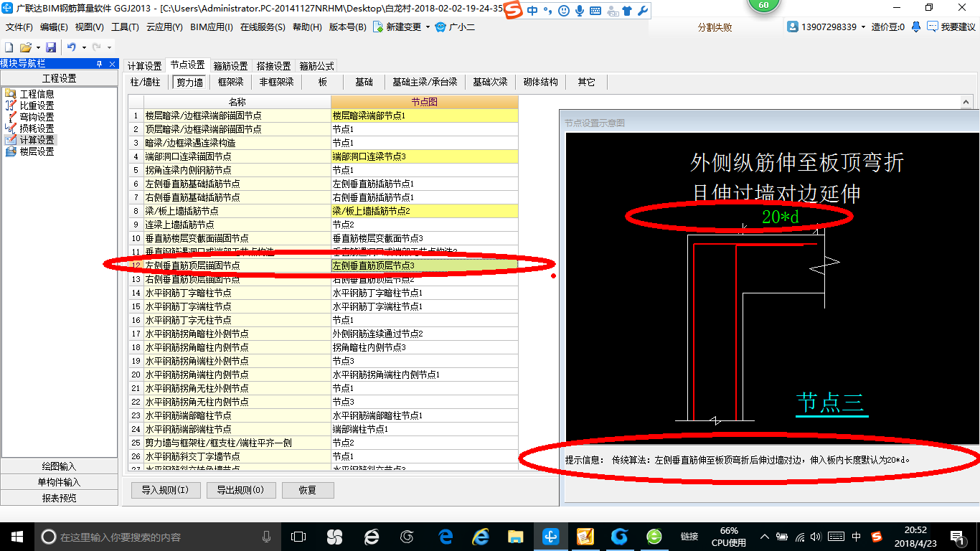
Task: Click the Open folder icon in toolbar
Action: pyautogui.click(x=25, y=47)
